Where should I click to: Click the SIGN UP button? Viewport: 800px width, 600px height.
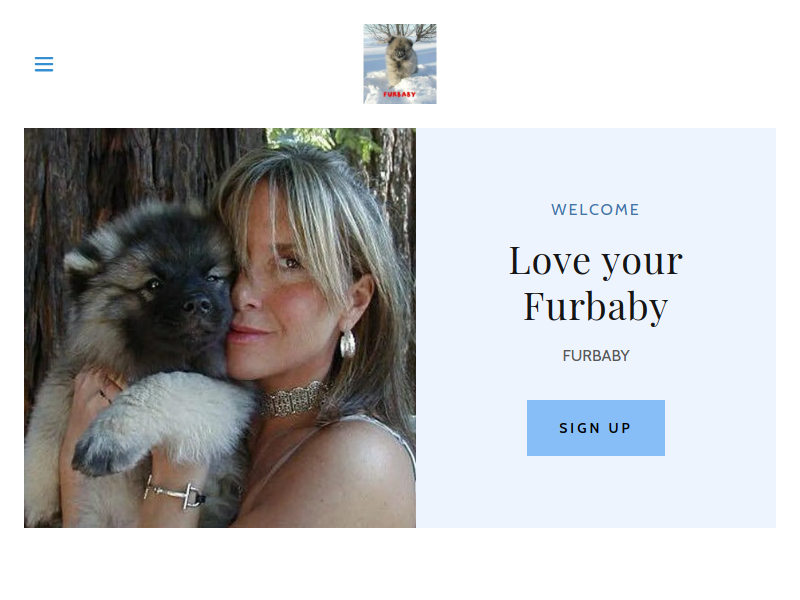[595, 428]
